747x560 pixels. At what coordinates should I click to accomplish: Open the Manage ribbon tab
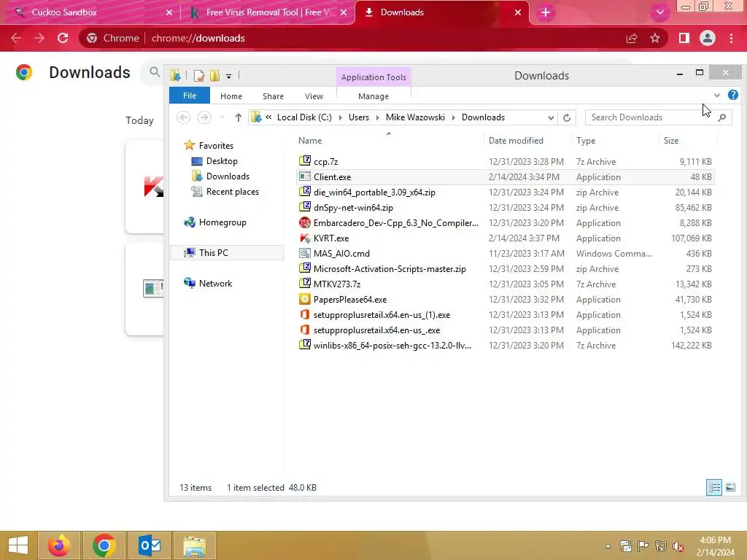(373, 96)
